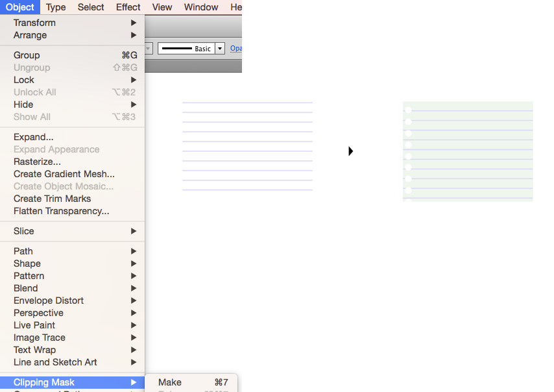Screen dimensions: 554x392
Task: Select Rasterize... menu entry
Action: click(37, 162)
